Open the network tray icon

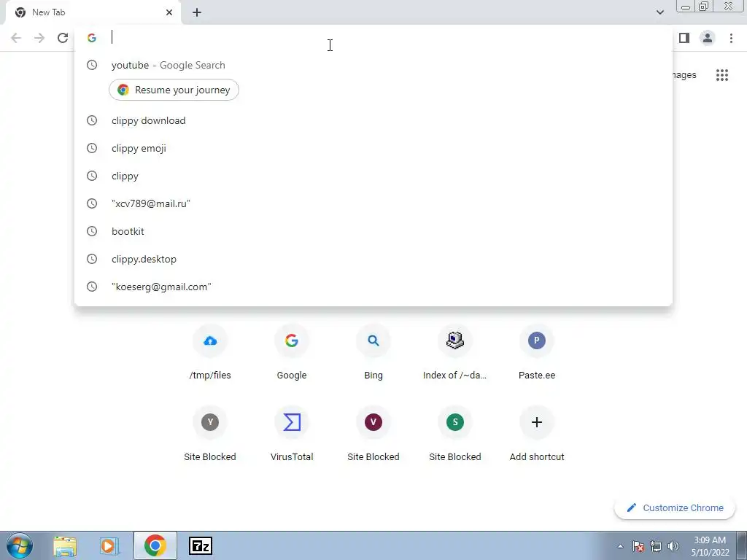656,546
